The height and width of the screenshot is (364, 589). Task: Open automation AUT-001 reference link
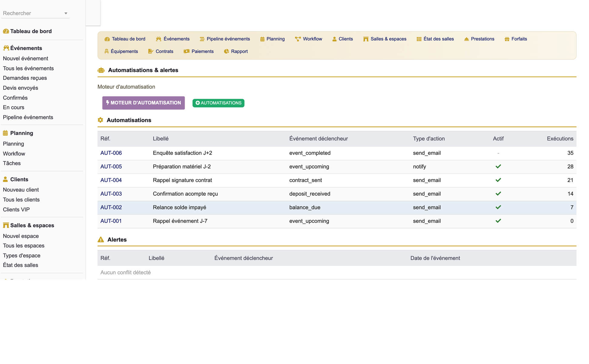coord(111,221)
